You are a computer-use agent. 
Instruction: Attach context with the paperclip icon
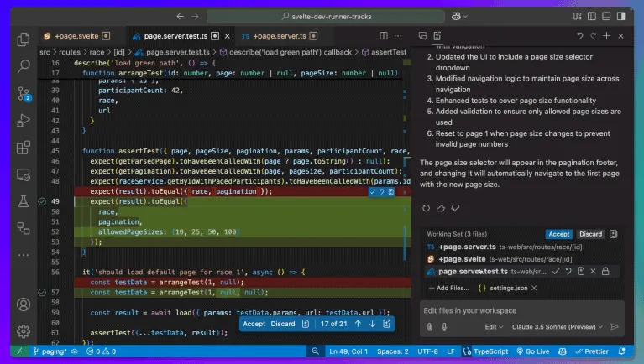[x=428, y=327]
